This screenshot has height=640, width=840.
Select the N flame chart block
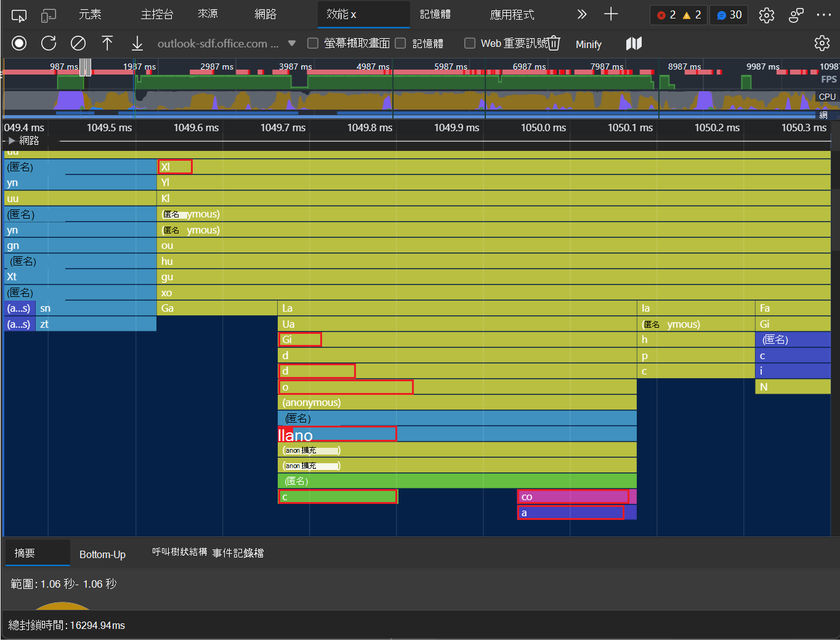pos(793,387)
